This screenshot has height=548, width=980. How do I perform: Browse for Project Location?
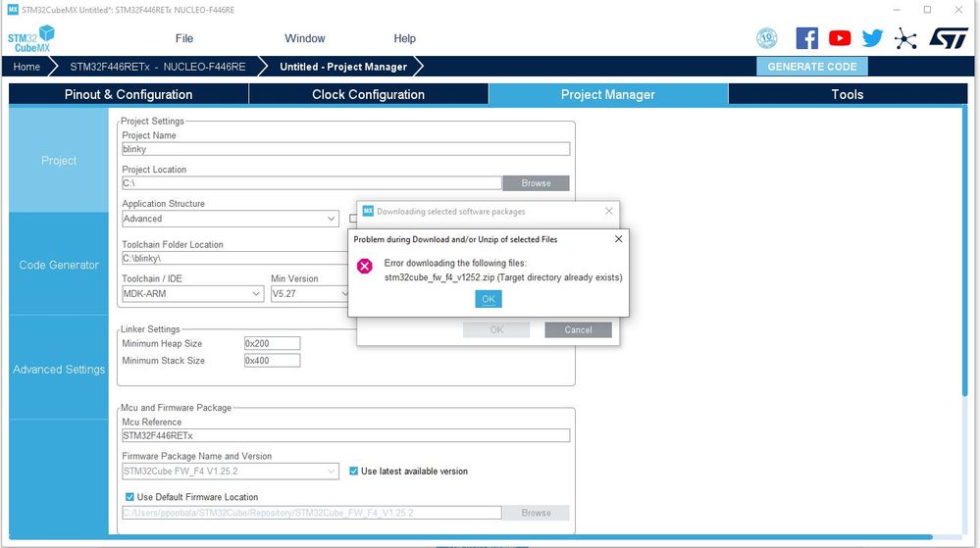pyautogui.click(x=537, y=183)
